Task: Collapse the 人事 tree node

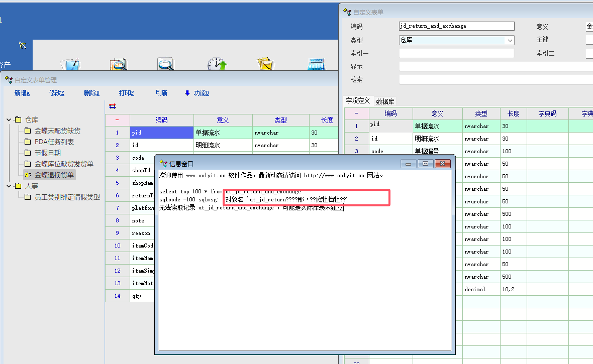Action: [9, 186]
